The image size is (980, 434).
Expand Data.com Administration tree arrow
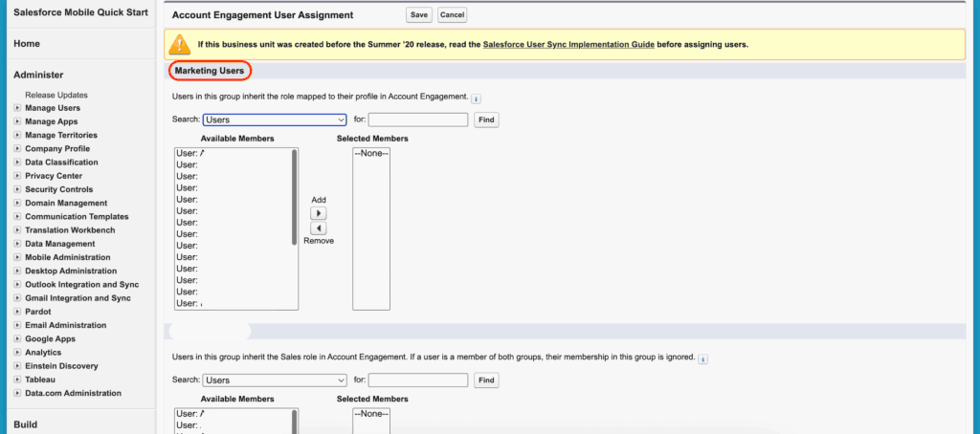pos(17,394)
